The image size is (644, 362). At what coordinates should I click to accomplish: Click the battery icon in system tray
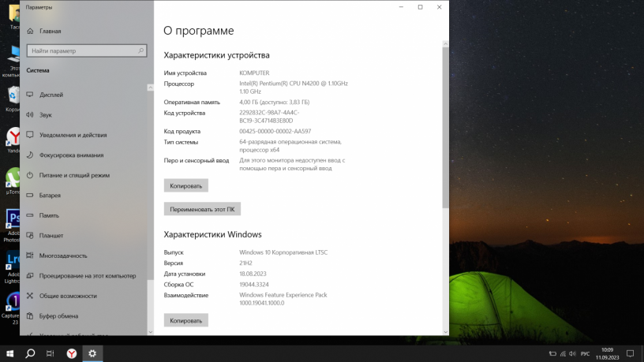click(552, 354)
